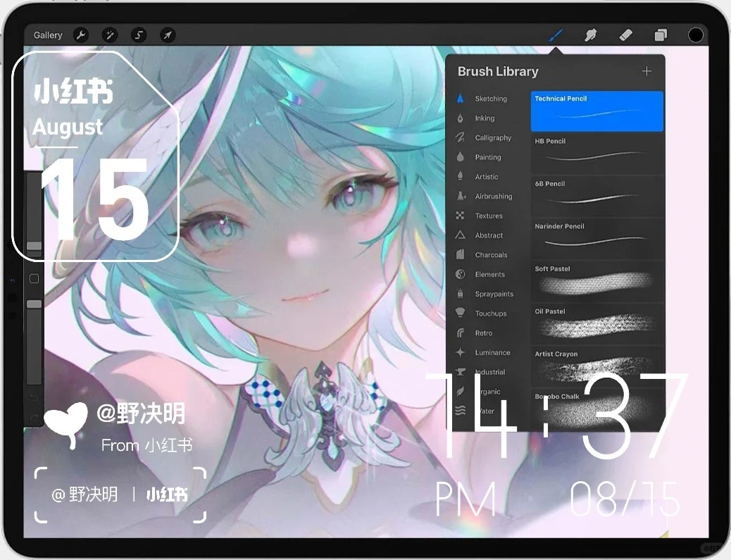This screenshot has height=560, width=731.
Task: Click the Painting drop icon
Action: pos(460,156)
